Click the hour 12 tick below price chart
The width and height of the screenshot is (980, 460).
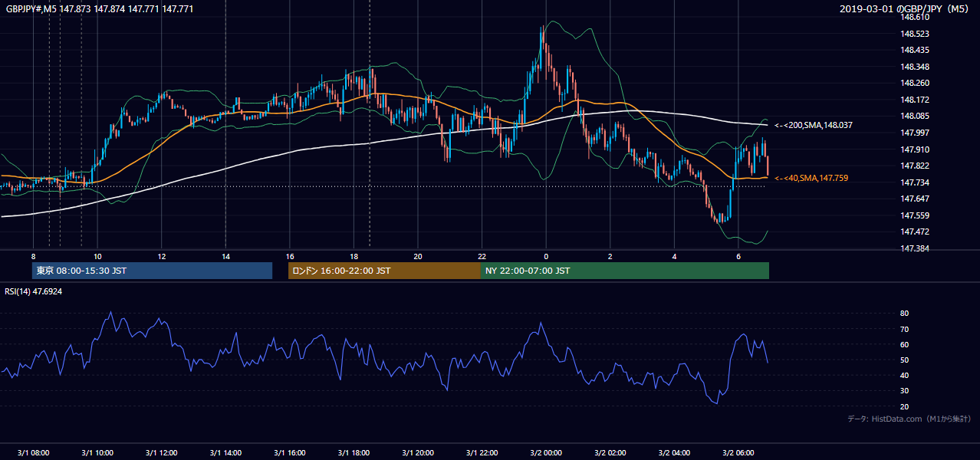[162, 256]
